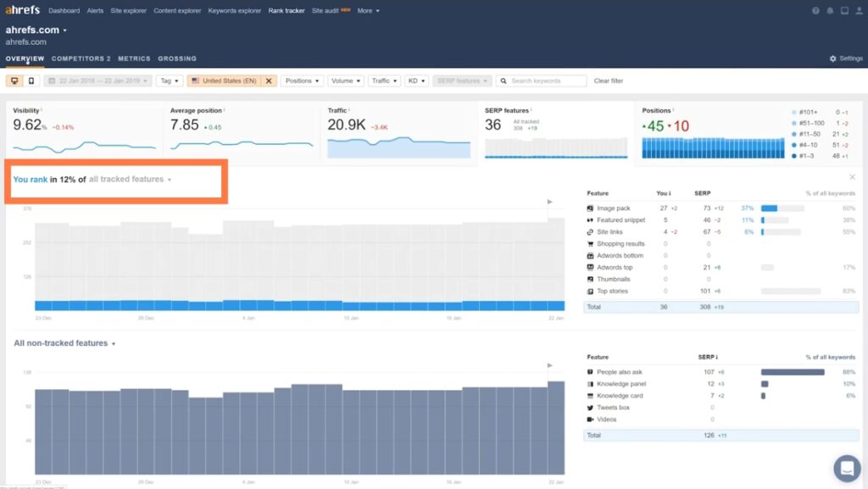
Task: Open the user account icon
Action: click(860, 10)
